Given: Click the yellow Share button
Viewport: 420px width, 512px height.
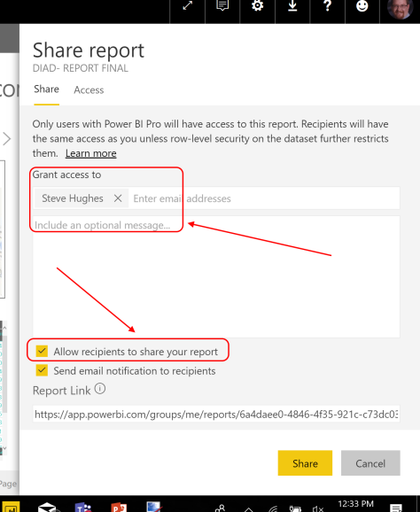Looking at the screenshot, I should coord(305,463).
